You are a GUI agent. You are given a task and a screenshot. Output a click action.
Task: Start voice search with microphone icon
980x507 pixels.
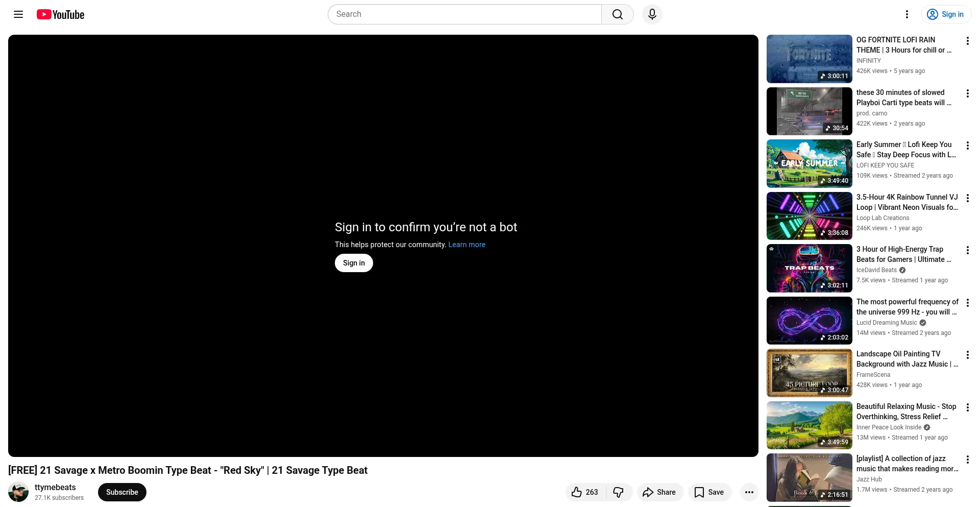pyautogui.click(x=652, y=14)
